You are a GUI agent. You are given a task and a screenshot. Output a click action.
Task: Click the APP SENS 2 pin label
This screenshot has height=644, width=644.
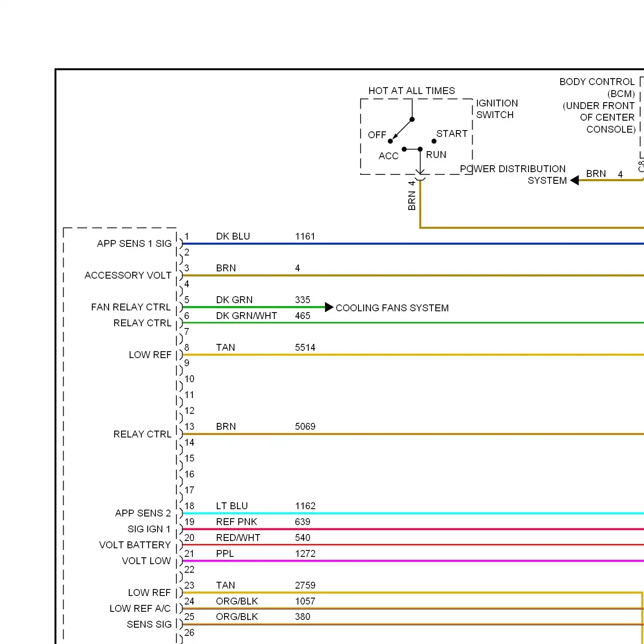pyautogui.click(x=143, y=513)
